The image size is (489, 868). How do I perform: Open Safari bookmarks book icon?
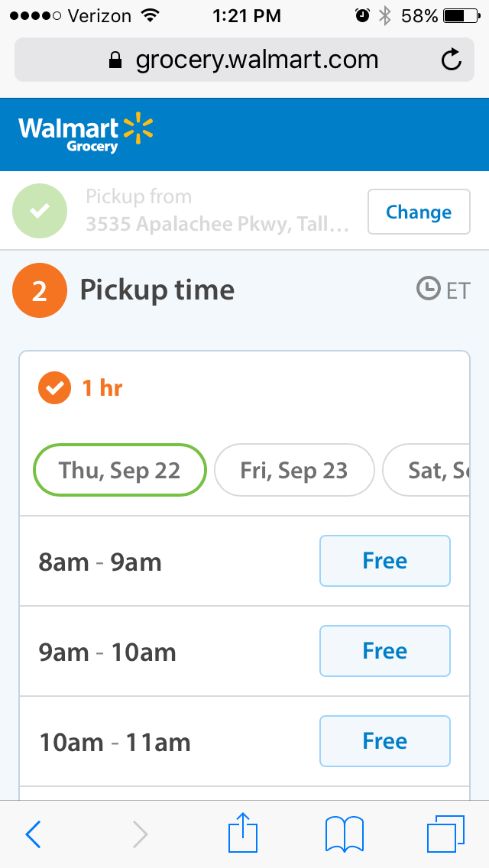click(x=345, y=834)
